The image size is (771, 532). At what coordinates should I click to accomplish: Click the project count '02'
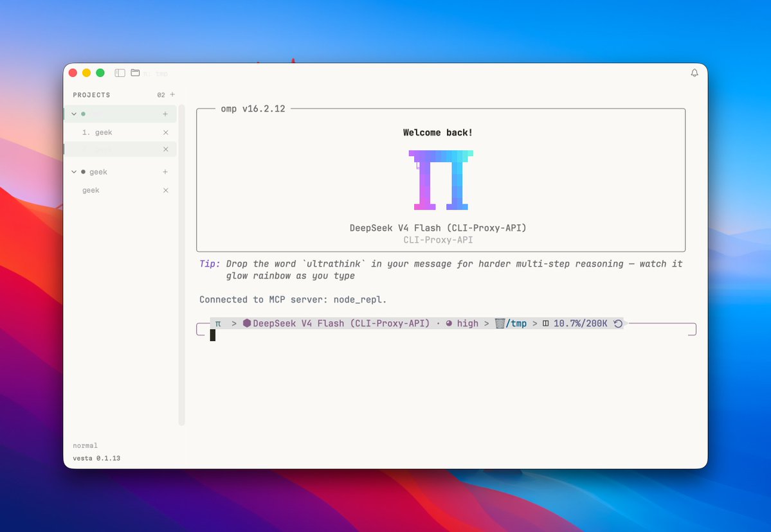[161, 95]
